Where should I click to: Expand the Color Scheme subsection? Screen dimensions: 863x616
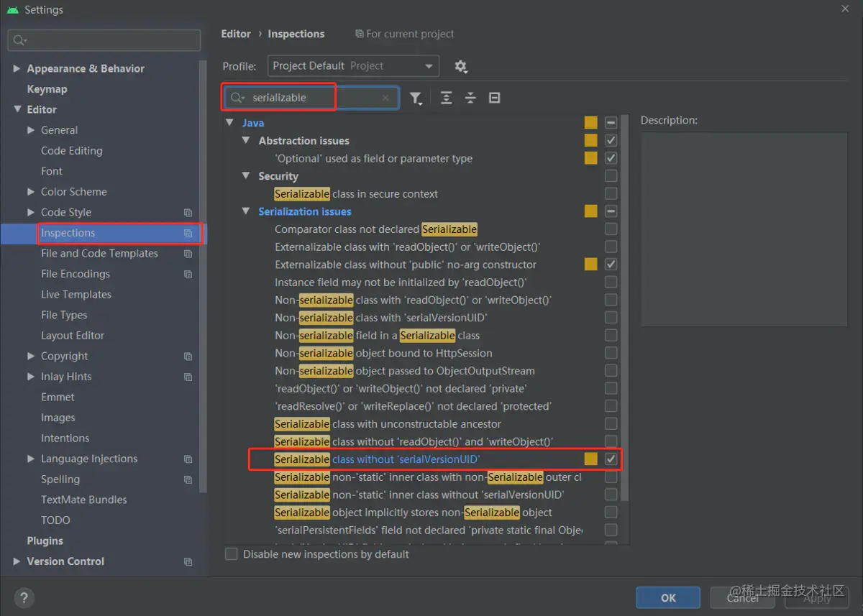coord(31,192)
